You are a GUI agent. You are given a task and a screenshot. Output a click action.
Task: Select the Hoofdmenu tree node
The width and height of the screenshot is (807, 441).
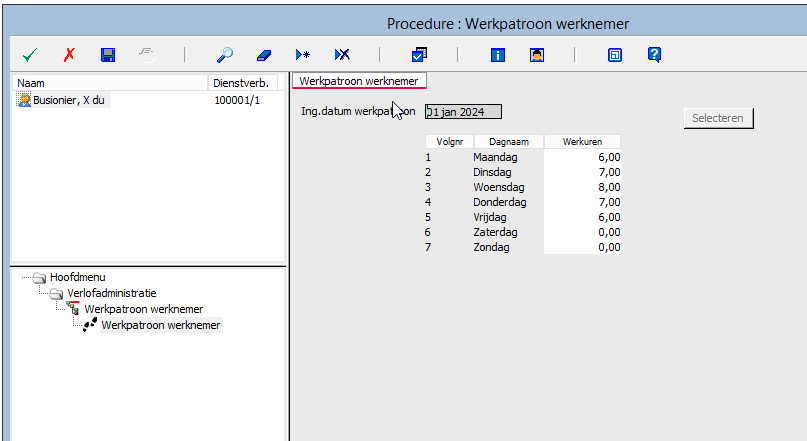tap(77, 277)
